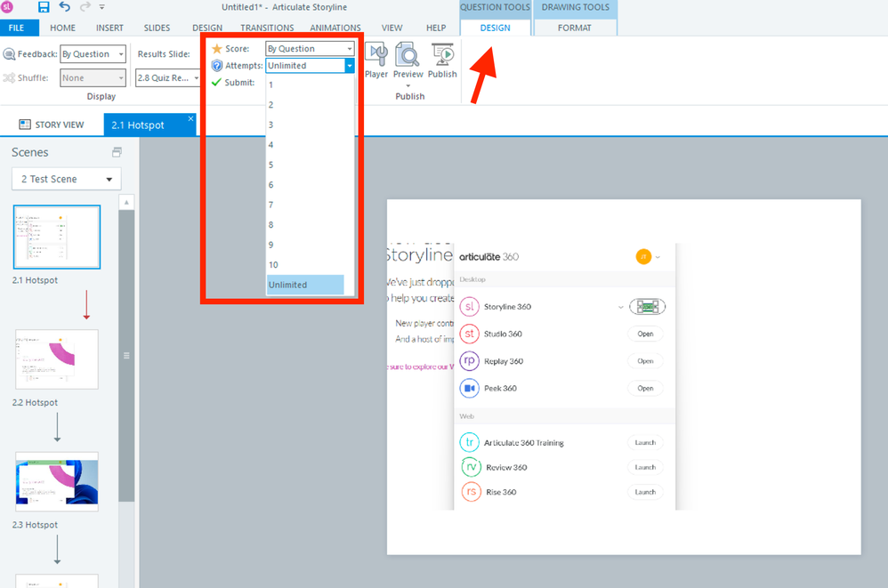Select the 2.1 Hotspot slide thumbnail
888x588 pixels.
pos(57,237)
